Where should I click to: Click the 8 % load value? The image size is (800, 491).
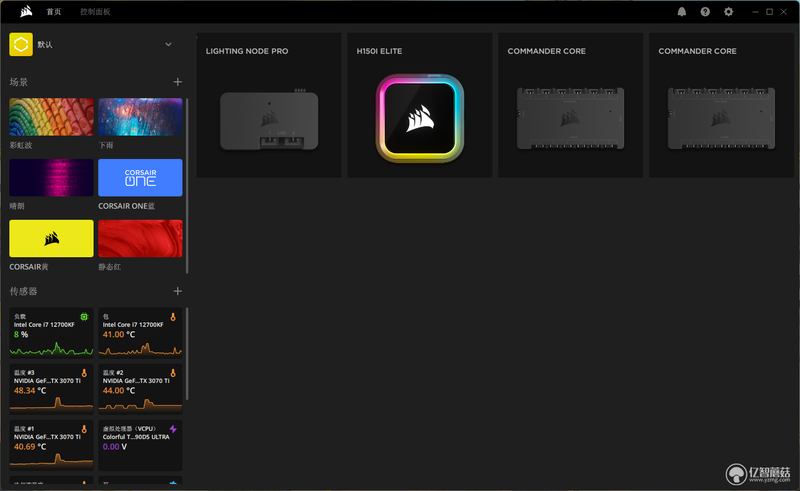point(21,334)
